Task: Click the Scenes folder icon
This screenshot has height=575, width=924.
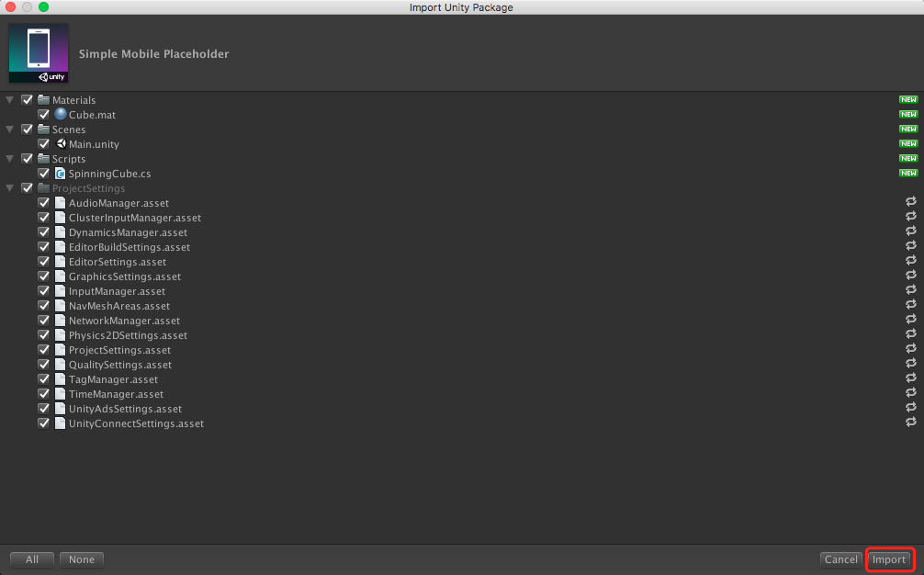Action: [43, 129]
